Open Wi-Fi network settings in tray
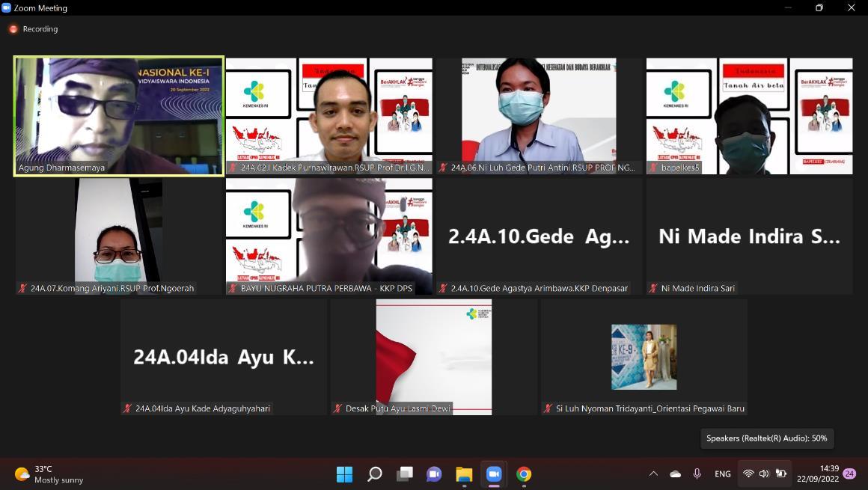The height and width of the screenshot is (490, 868). [748, 474]
